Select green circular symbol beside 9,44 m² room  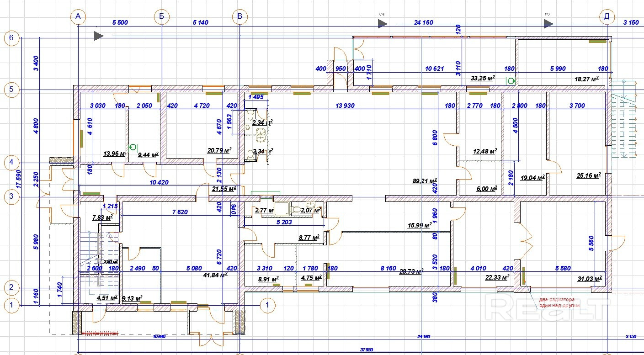(133, 147)
